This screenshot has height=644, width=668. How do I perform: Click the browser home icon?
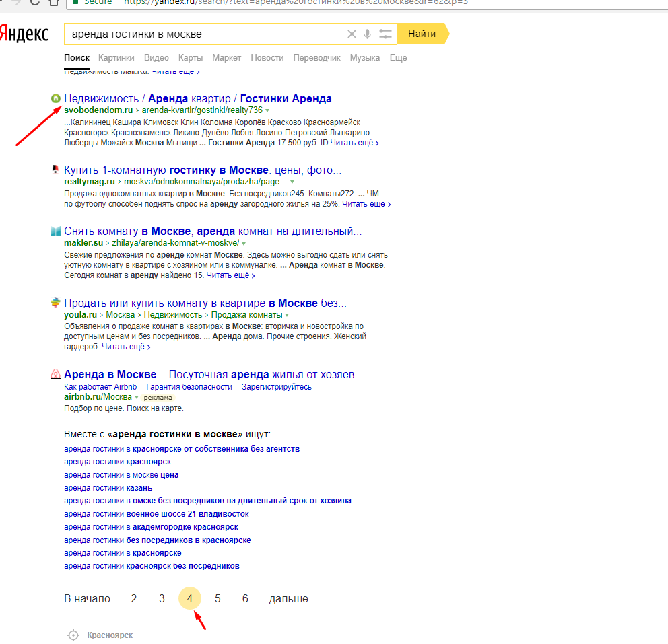click(54, 2)
